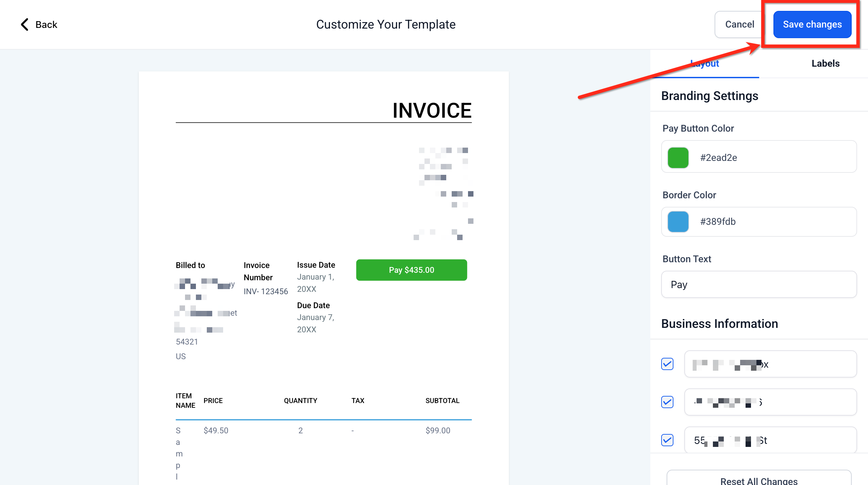868x485 pixels.
Task: Click the back chevron arrow icon
Action: (24, 24)
